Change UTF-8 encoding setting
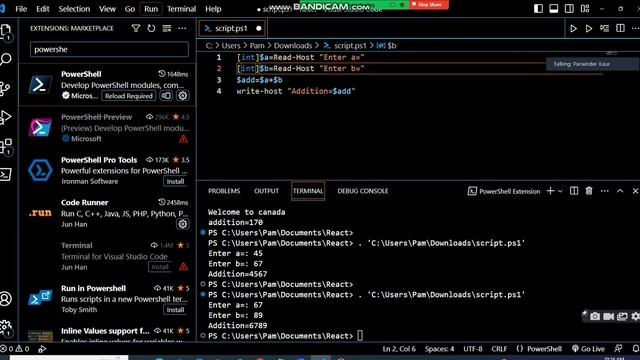Viewport: 640px width, 360px height. click(x=473, y=349)
